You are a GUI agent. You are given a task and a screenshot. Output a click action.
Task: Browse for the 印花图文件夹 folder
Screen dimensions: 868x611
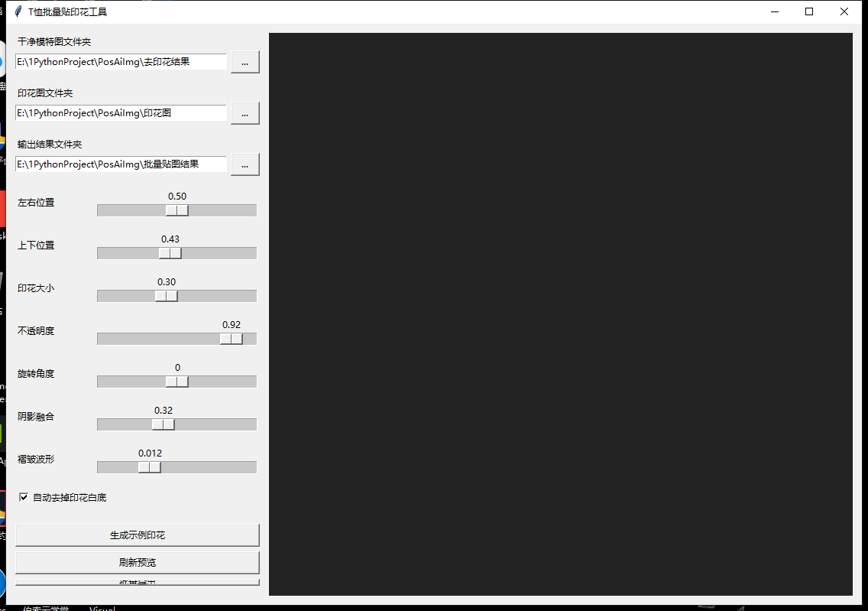coord(245,113)
